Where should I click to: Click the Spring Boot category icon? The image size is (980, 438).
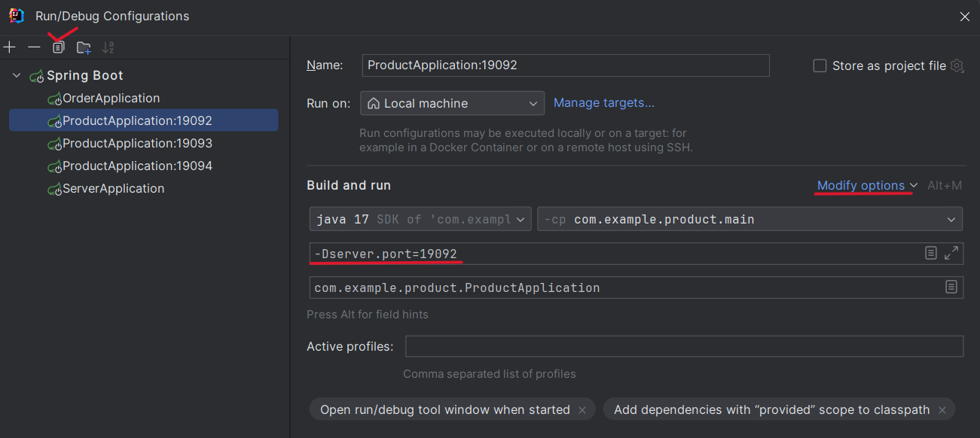[37, 76]
